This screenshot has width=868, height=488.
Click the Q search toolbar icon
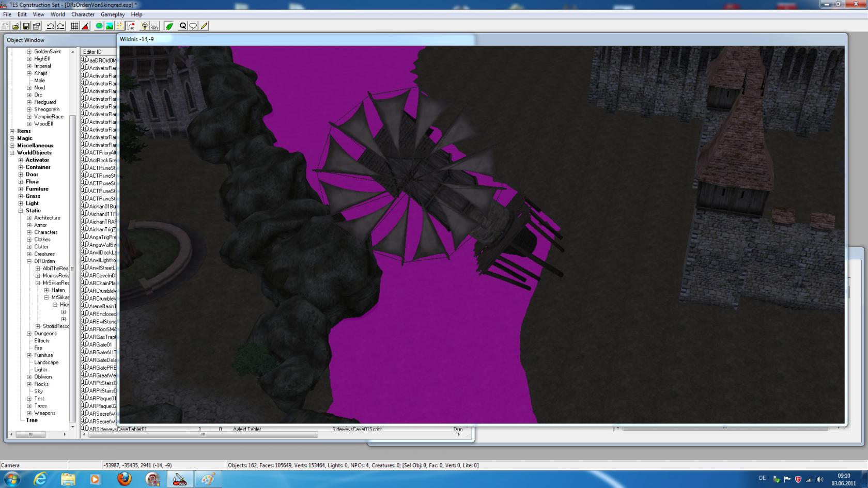[182, 26]
